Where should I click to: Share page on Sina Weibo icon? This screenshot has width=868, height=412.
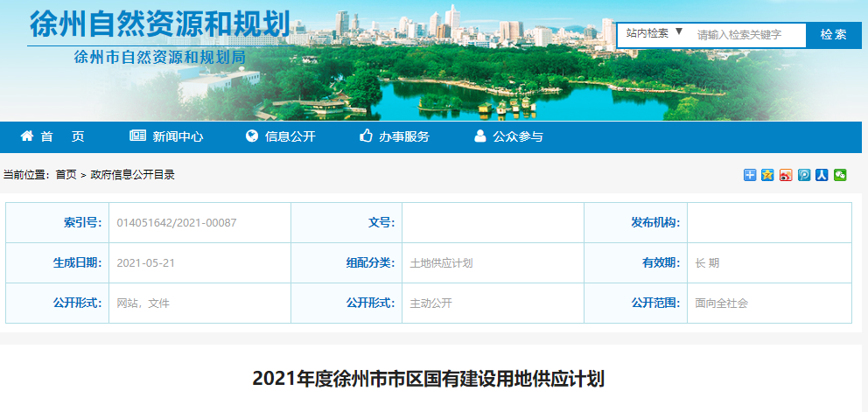tap(786, 175)
